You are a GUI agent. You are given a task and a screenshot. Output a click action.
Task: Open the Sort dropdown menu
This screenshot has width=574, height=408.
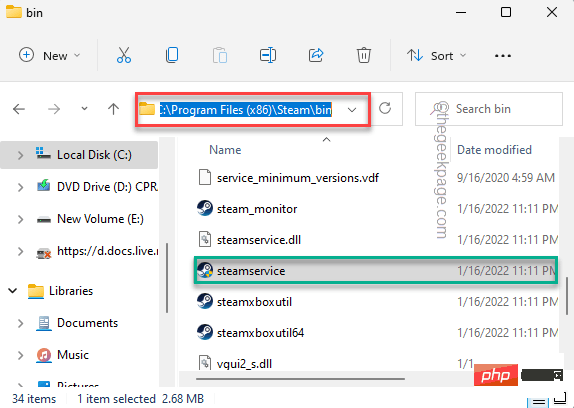(436, 56)
